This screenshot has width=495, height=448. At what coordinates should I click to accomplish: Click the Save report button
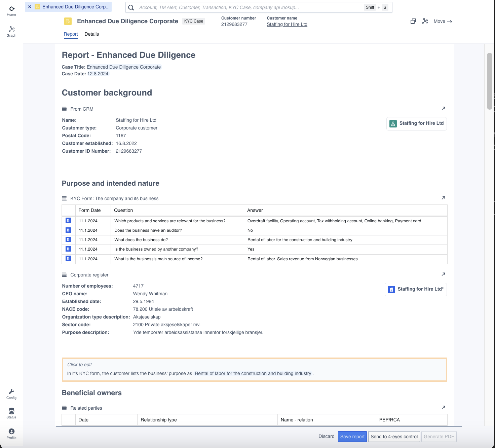352,437
